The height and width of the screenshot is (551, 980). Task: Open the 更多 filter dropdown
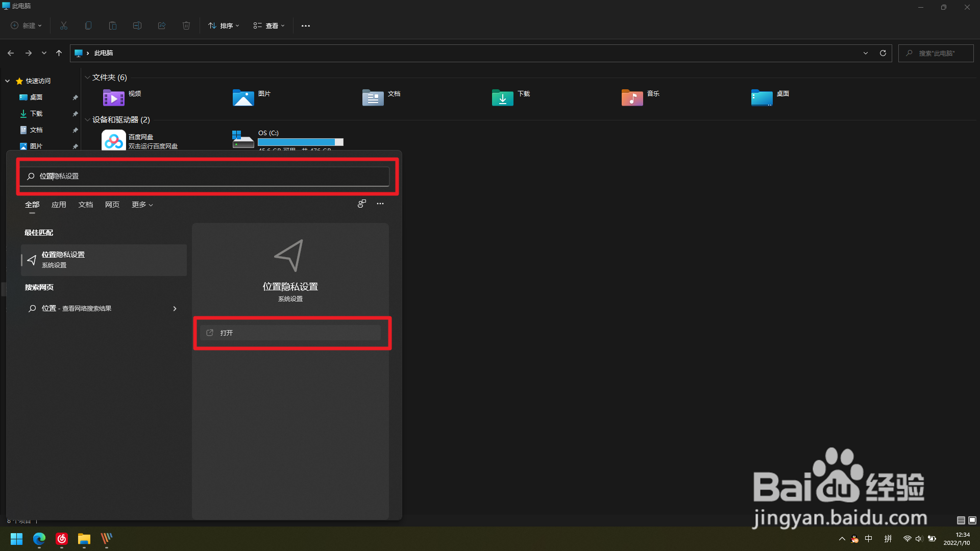tap(142, 205)
